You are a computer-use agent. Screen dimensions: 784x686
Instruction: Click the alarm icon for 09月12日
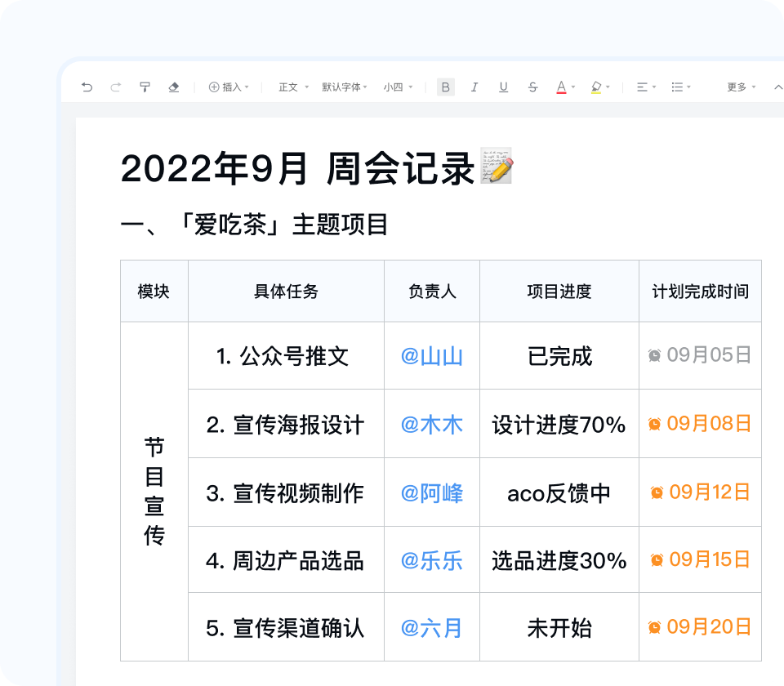(657, 492)
